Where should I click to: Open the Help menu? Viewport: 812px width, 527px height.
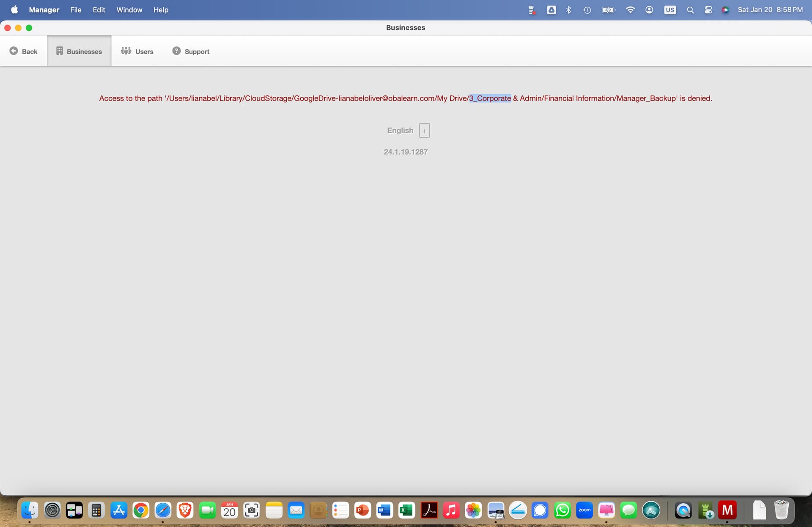pyautogui.click(x=161, y=10)
